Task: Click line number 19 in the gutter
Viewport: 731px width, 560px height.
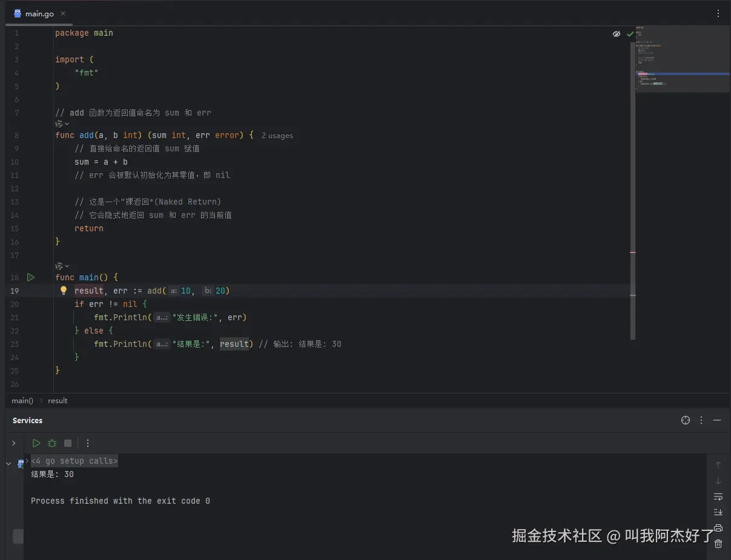Action: pyautogui.click(x=15, y=291)
